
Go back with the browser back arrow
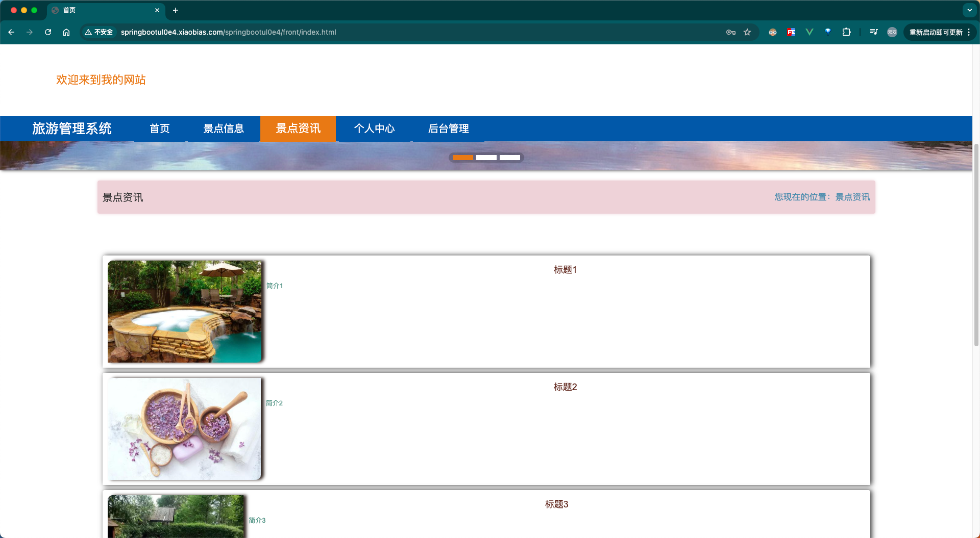[x=11, y=32]
